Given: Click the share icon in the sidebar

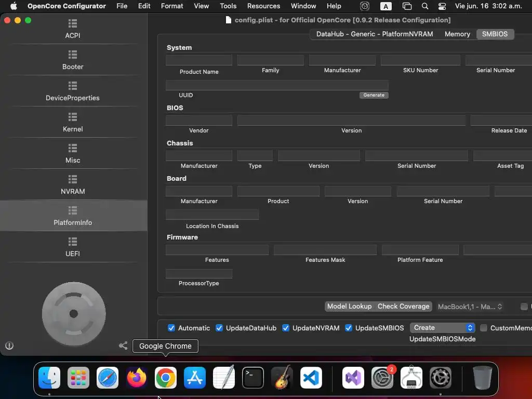Looking at the screenshot, I should coord(123,345).
